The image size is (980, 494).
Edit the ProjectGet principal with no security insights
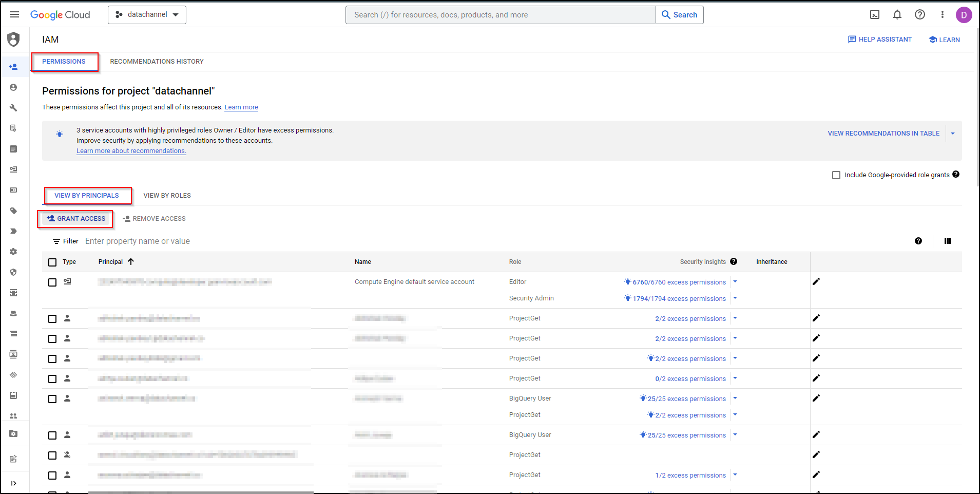[x=816, y=454]
